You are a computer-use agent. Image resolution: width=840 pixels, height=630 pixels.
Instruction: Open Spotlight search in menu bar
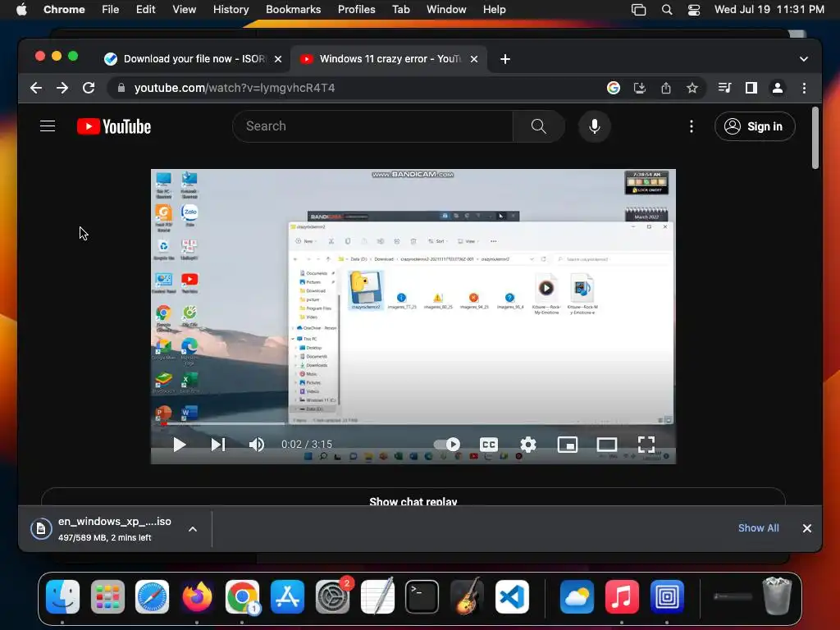coord(667,10)
